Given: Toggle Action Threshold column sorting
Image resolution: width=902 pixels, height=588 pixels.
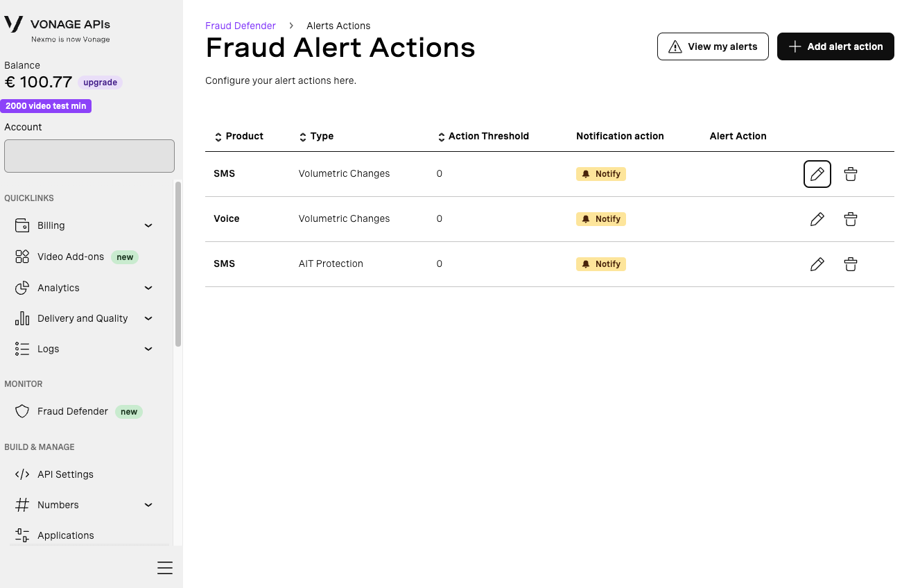Looking at the screenshot, I should (x=441, y=136).
